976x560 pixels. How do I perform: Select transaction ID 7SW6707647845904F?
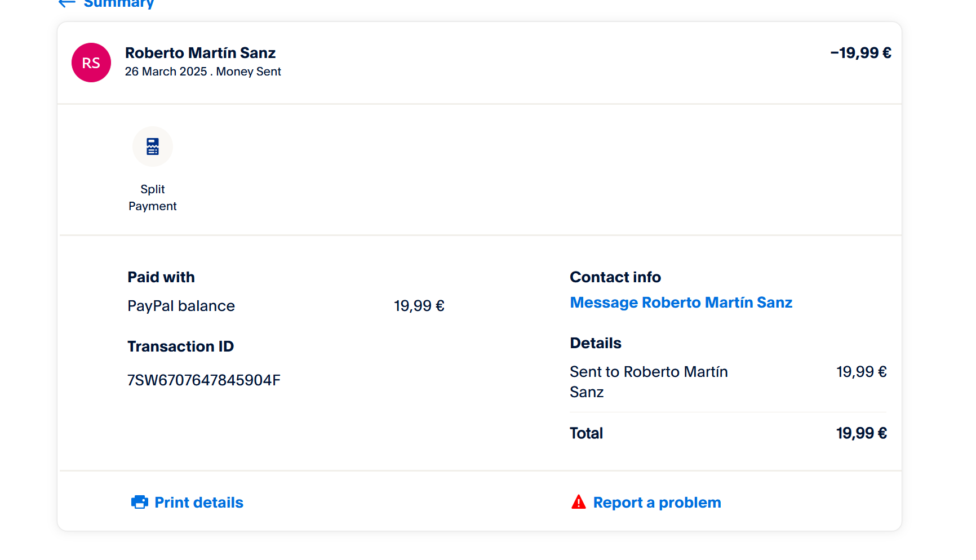(203, 380)
